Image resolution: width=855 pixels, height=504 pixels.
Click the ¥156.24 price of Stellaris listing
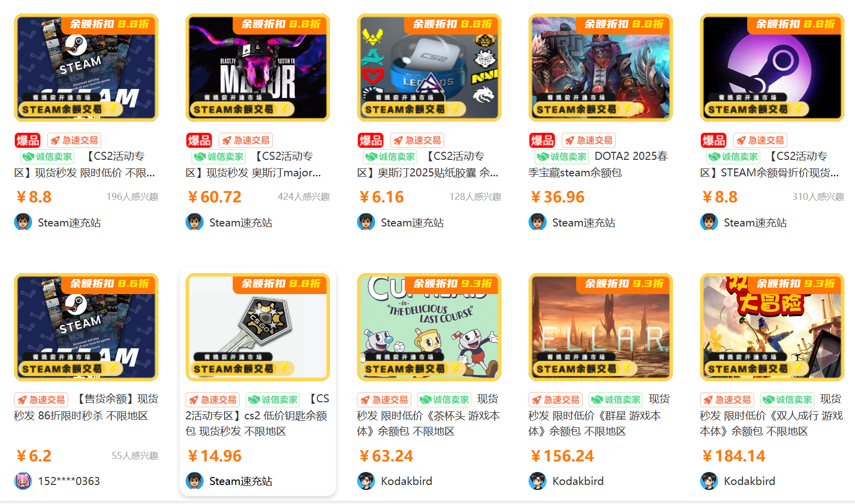(x=562, y=456)
